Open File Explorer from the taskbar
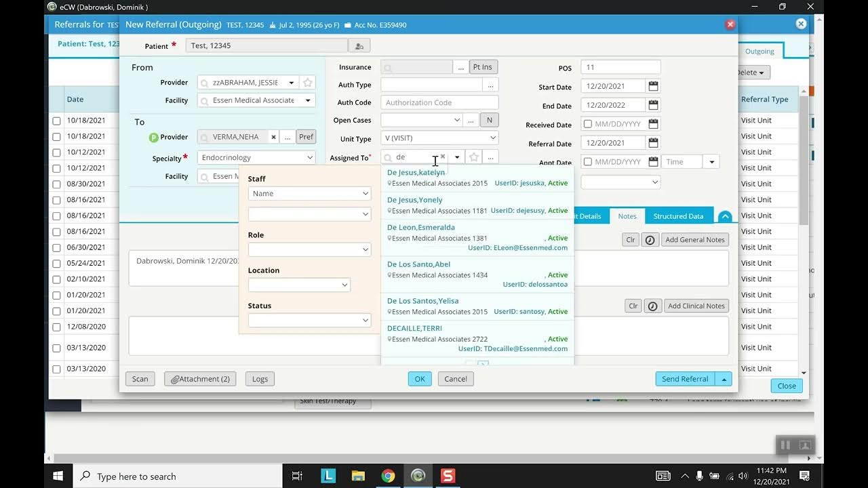868x488 pixels. (x=358, y=476)
